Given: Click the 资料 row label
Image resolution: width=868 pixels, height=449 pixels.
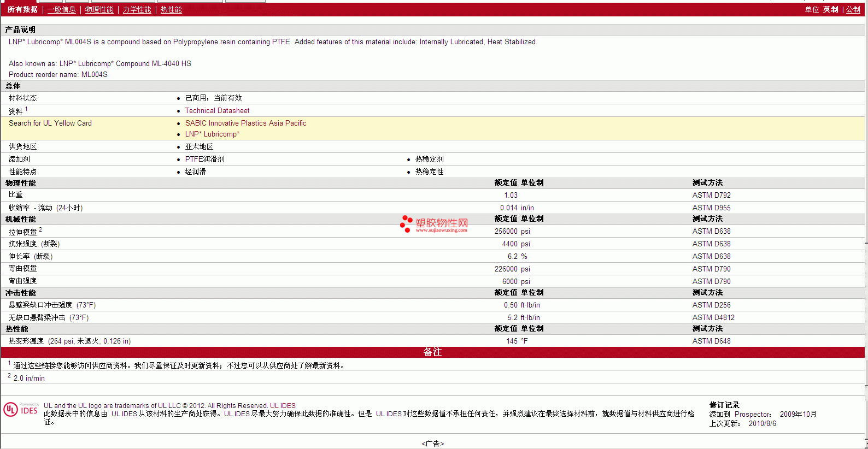Looking at the screenshot, I should tap(16, 111).
